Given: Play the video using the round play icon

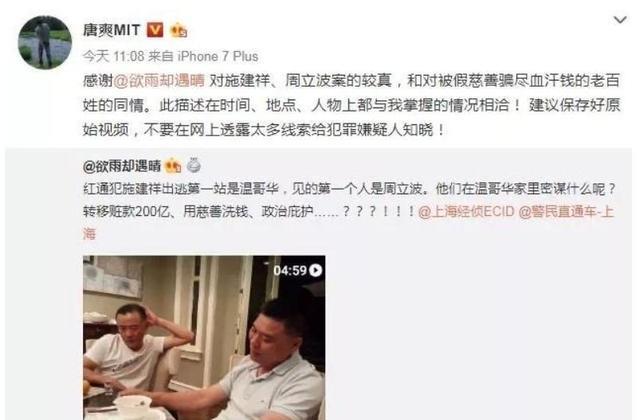Looking at the screenshot, I should 316,270.
